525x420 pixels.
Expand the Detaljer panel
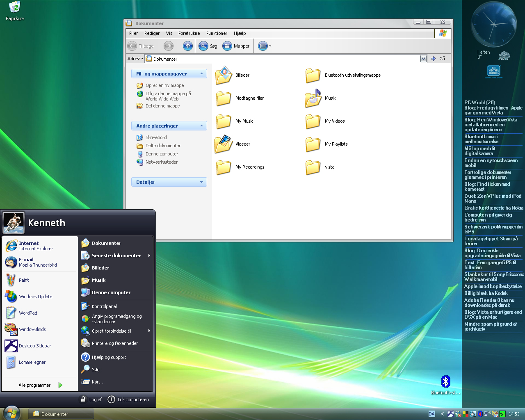click(x=201, y=182)
